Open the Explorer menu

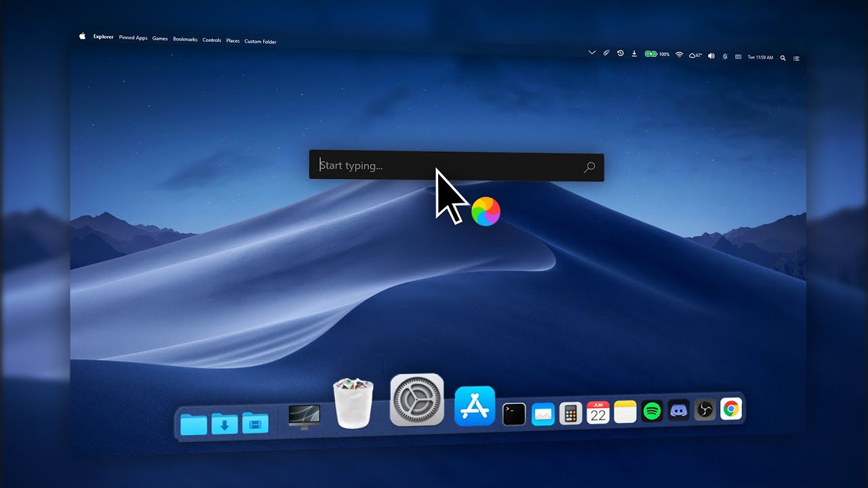(104, 37)
